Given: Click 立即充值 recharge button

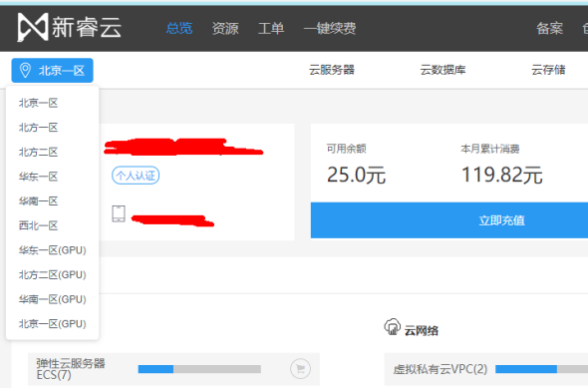Looking at the screenshot, I should pos(449,220).
